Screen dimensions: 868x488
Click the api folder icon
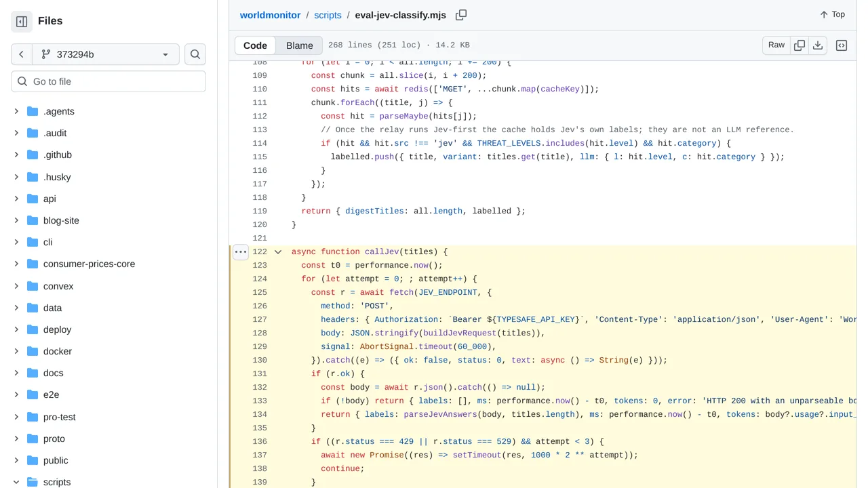33,199
